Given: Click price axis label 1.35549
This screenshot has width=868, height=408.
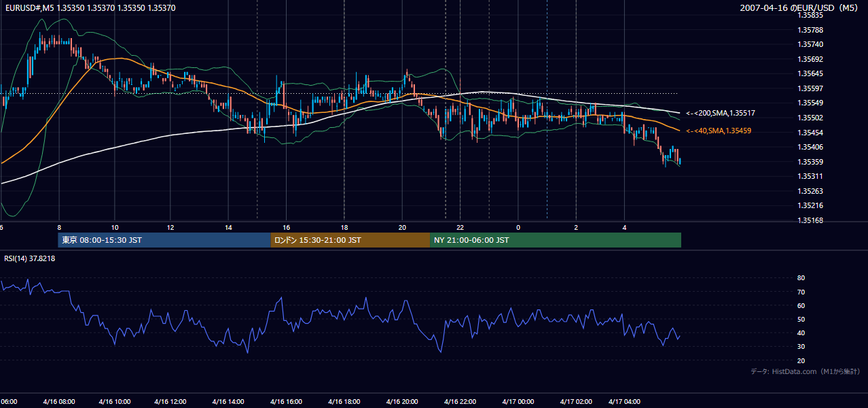Looking at the screenshot, I should coord(811,103).
